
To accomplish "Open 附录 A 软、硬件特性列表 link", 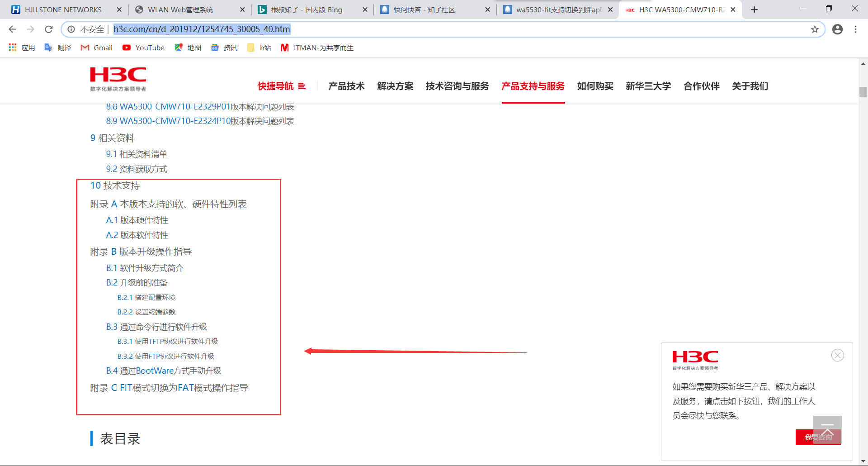I will pyautogui.click(x=168, y=204).
